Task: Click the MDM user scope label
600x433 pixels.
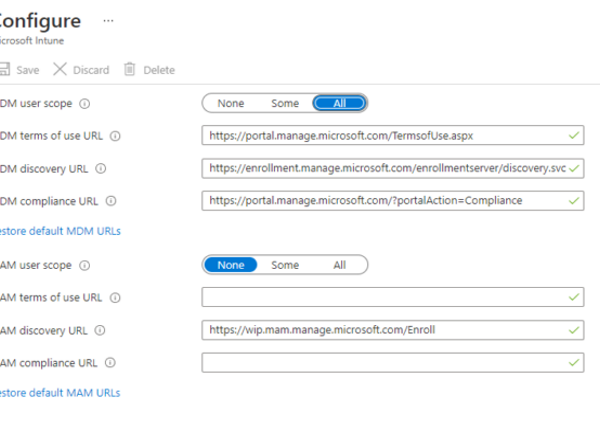Action: click(x=36, y=103)
